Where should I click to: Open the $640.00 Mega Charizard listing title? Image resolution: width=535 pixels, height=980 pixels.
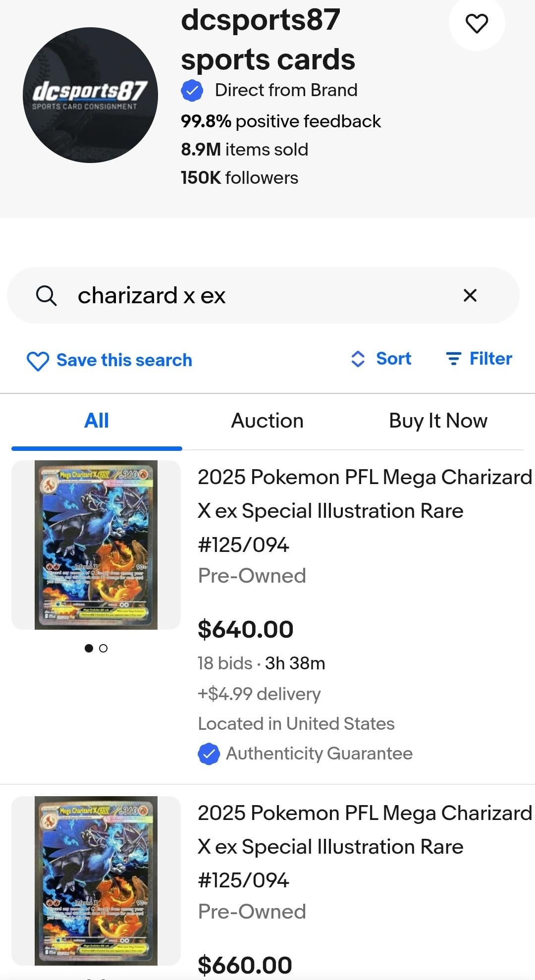pyautogui.click(x=365, y=511)
